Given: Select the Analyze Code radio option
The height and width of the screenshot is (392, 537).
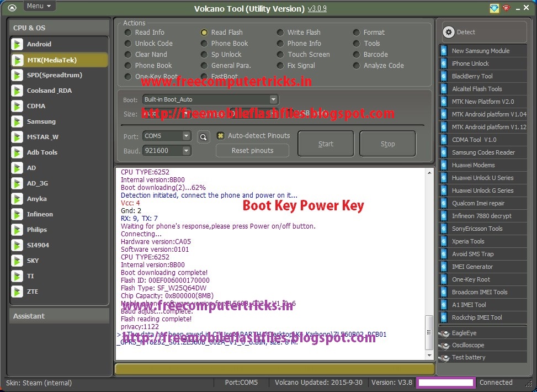Looking at the screenshot, I should 357,66.
